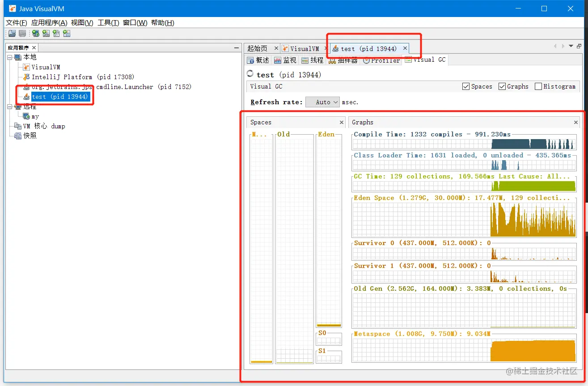This screenshot has width=588, height=386.
Task: Close the 应用程序 panel tab
Action: (34, 48)
